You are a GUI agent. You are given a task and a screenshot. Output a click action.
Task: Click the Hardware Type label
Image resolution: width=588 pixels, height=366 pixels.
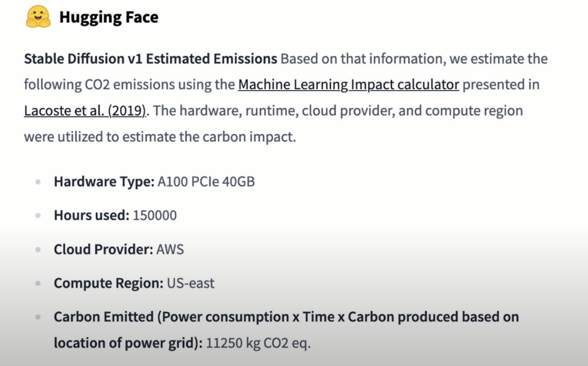click(x=104, y=182)
